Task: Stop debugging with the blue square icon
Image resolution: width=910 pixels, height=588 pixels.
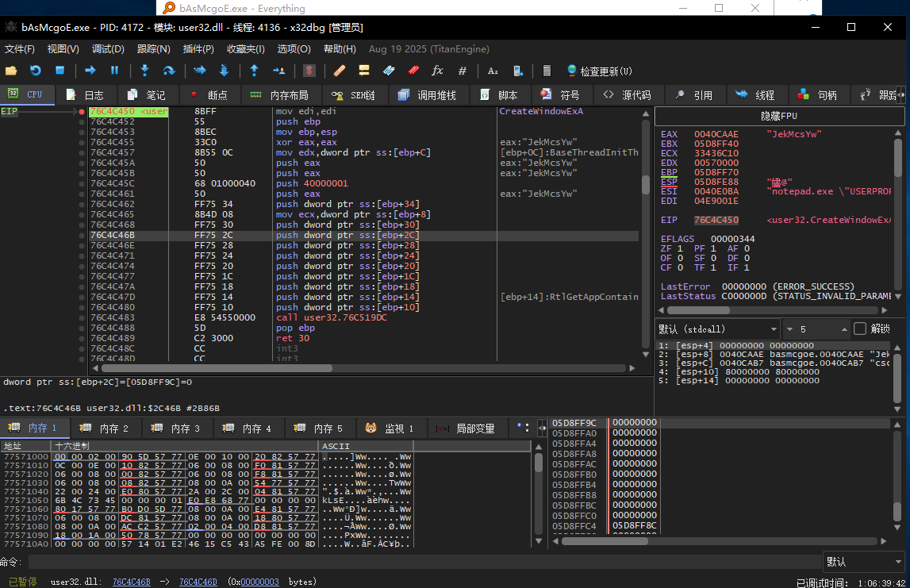Action: click(x=60, y=71)
